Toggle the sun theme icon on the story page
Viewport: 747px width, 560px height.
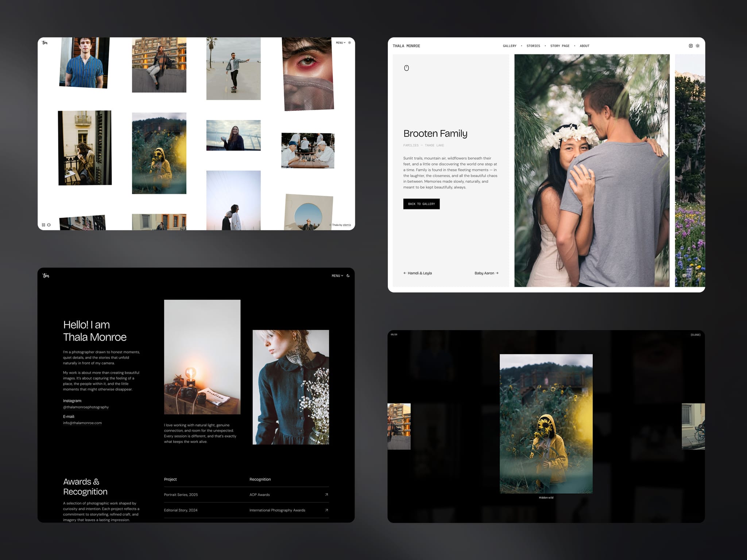[x=697, y=46]
